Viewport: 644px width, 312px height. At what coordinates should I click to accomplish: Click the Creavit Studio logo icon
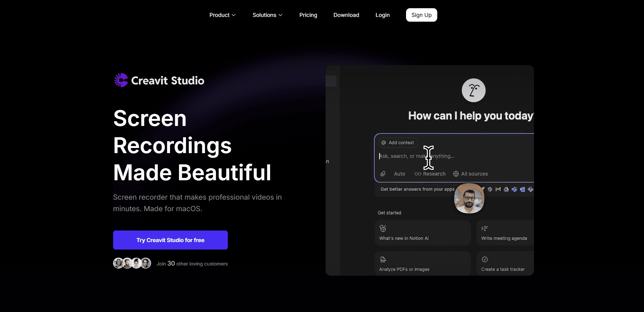click(121, 80)
